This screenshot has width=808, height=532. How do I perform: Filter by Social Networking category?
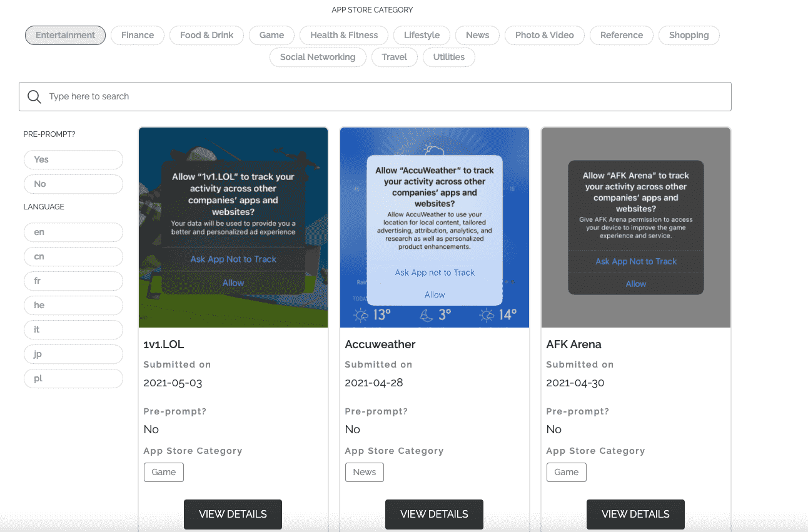(x=318, y=57)
